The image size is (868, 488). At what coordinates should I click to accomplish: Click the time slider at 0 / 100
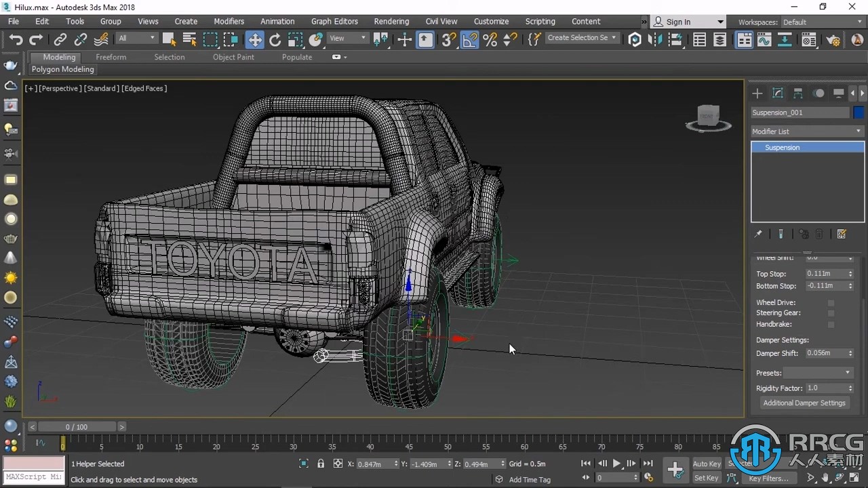click(x=77, y=427)
